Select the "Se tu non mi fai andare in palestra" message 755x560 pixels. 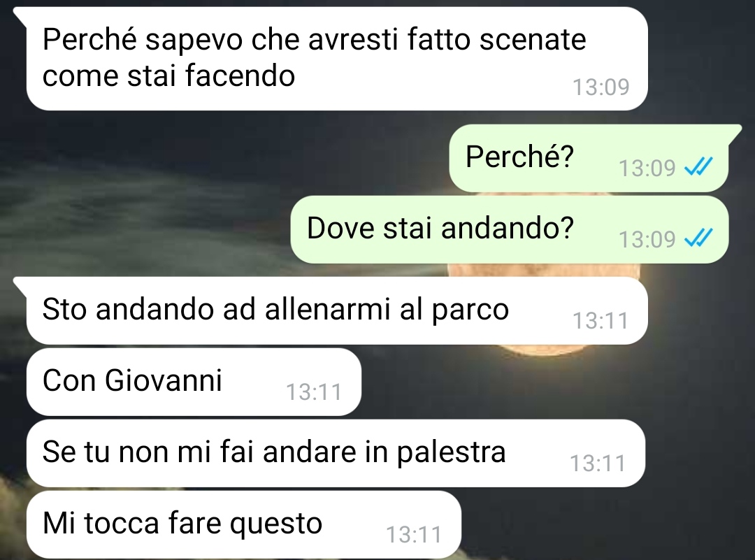(336, 453)
